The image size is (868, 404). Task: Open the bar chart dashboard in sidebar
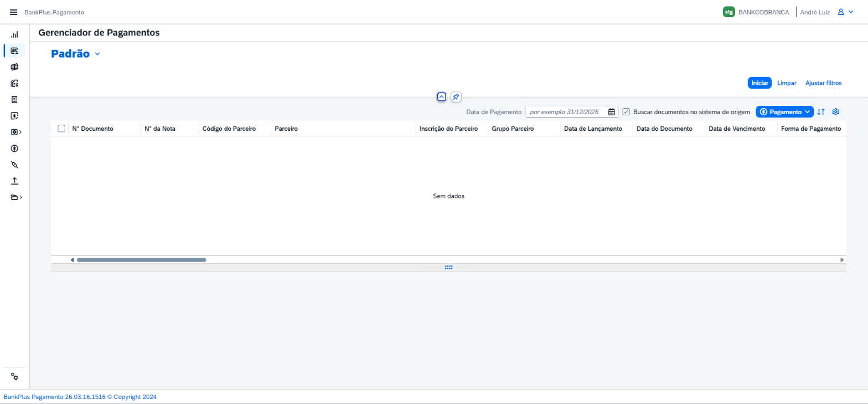click(14, 34)
